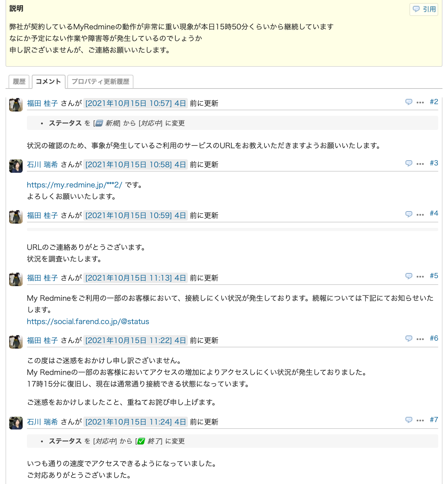Click the 引用 button in the description box
Viewport: 448px width, 484px height.
coord(424,9)
